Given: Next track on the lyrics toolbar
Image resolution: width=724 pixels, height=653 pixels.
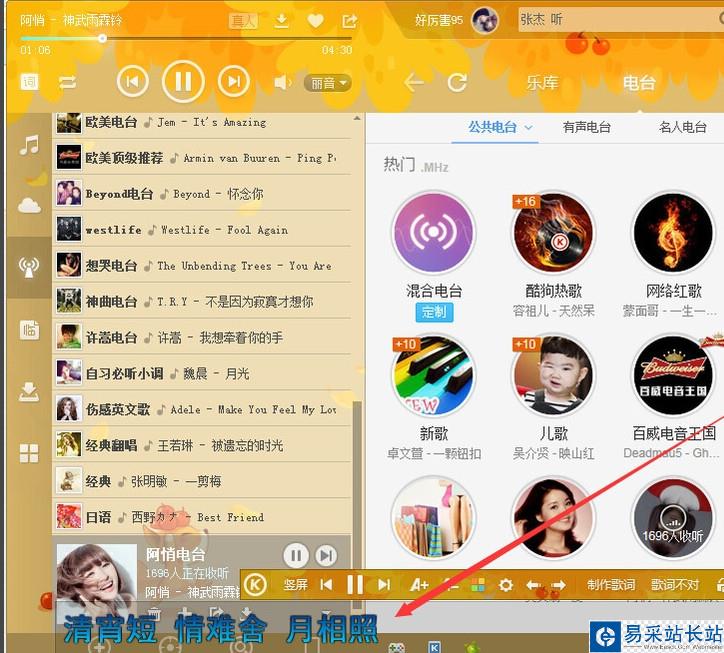Looking at the screenshot, I should point(384,585).
